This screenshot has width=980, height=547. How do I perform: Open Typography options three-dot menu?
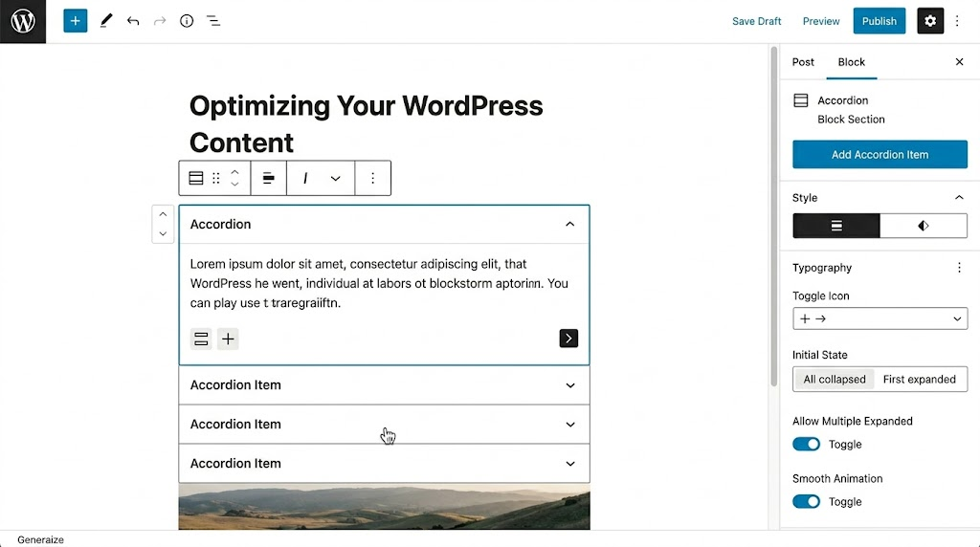pyautogui.click(x=959, y=268)
